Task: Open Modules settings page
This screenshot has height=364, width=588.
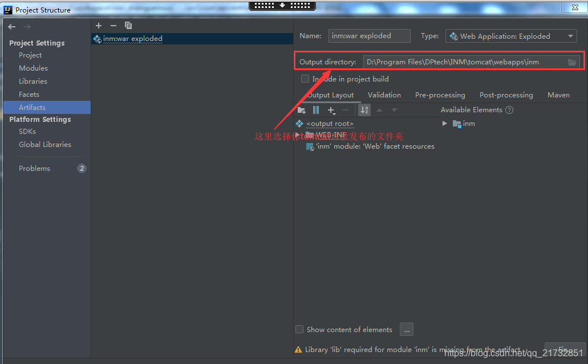Action: click(34, 68)
